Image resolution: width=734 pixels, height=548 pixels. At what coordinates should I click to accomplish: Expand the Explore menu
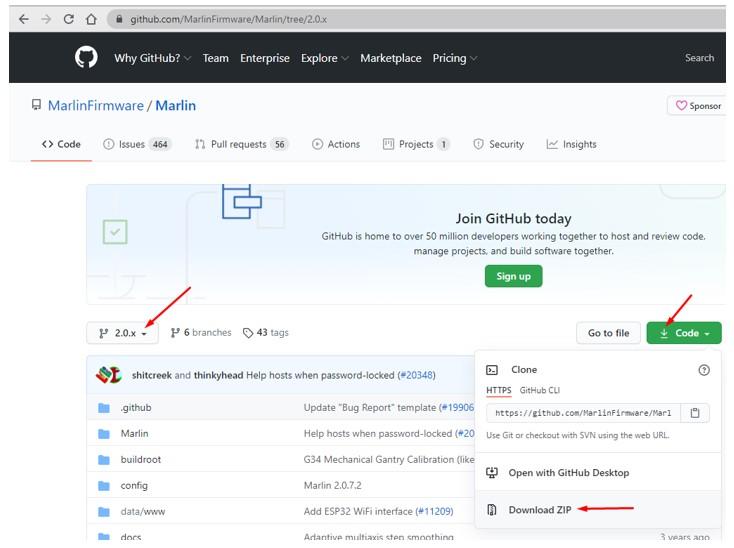coord(325,58)
